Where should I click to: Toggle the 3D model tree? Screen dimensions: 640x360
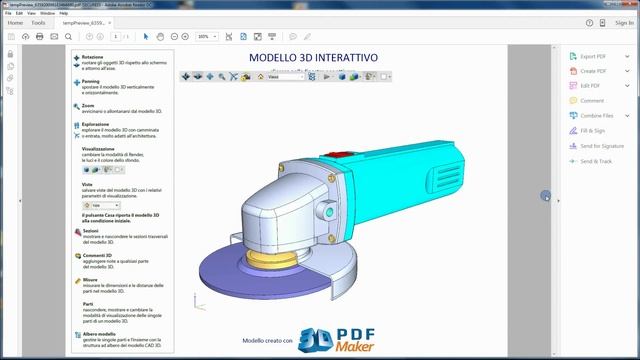(x=312, y=76)
